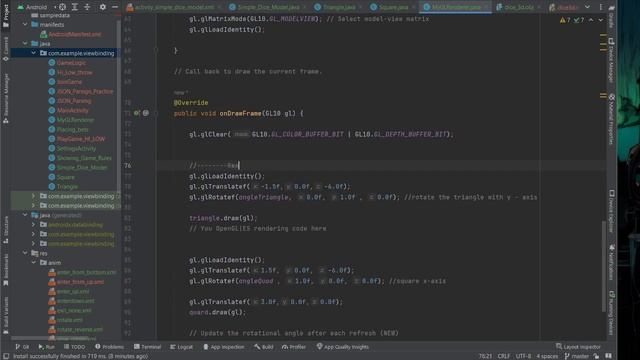This screenshot has height=360, width=640.
Task: Open the Logcat tool window
Action: pyautogui.click(x=181, y=347)
